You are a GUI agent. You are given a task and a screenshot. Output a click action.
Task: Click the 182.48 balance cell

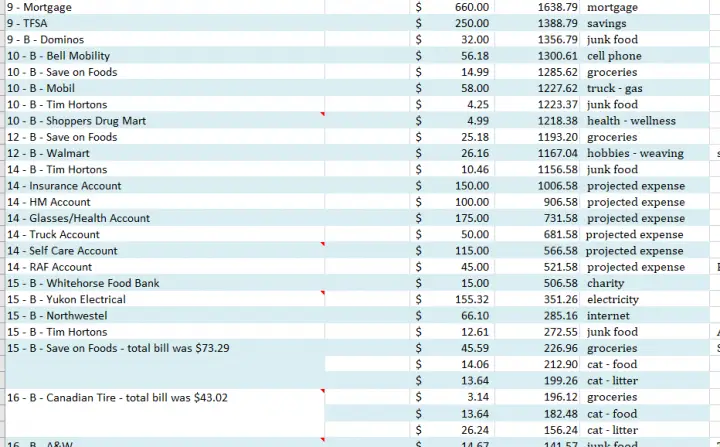537,413
